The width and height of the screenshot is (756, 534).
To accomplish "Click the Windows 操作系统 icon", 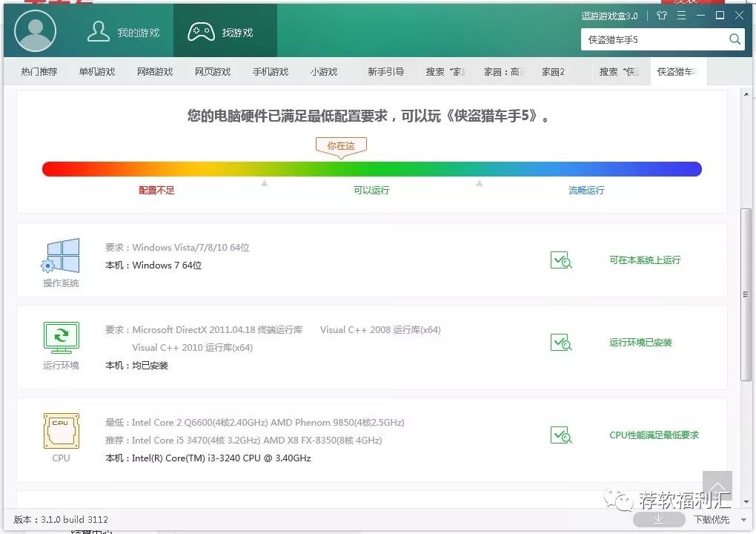I will pyautogui.click(x=61, y=256).
